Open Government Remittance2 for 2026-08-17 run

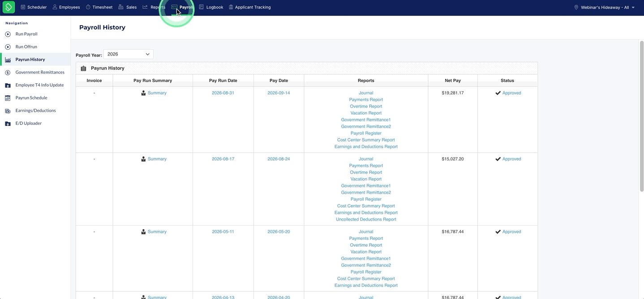click(x=366, y=192)
